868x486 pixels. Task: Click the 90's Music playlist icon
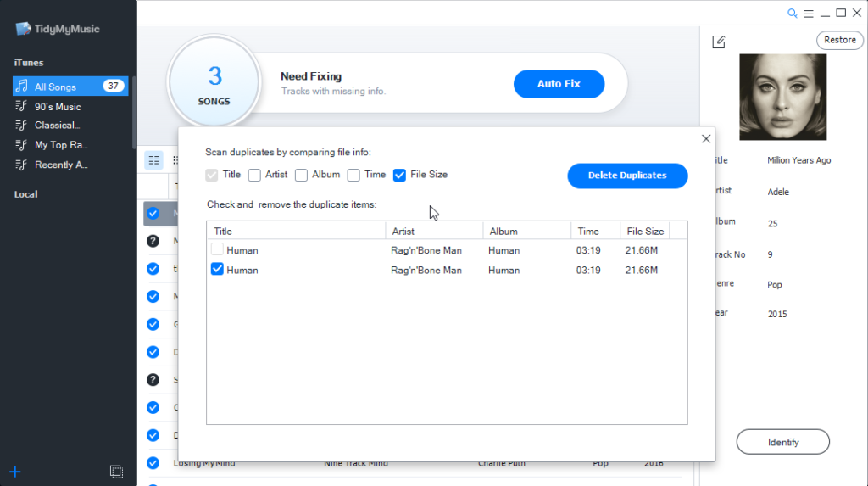point(22,107)
